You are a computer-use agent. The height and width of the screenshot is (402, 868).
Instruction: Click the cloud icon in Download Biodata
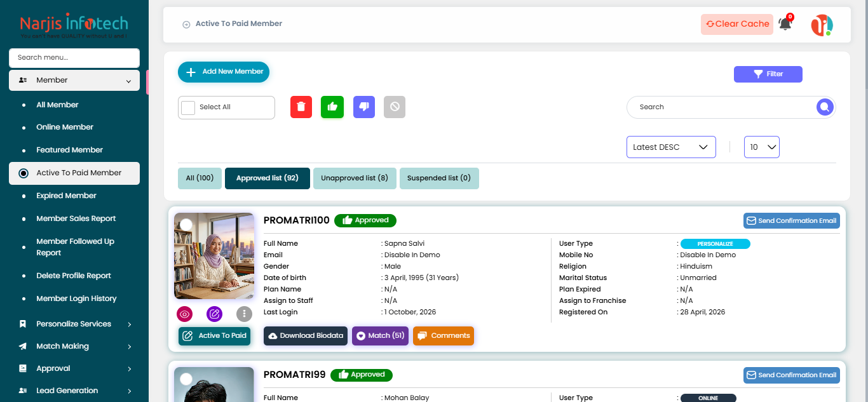[273, 336]
